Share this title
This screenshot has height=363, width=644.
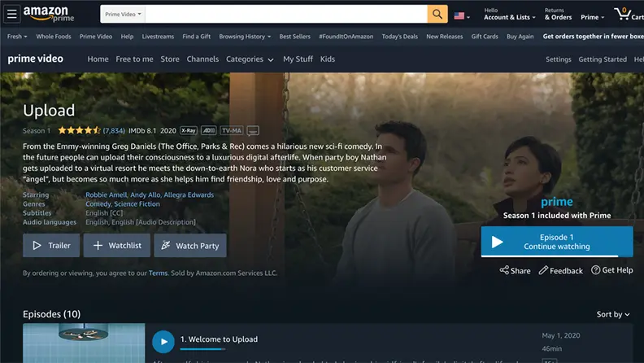(x=515, y=270)
